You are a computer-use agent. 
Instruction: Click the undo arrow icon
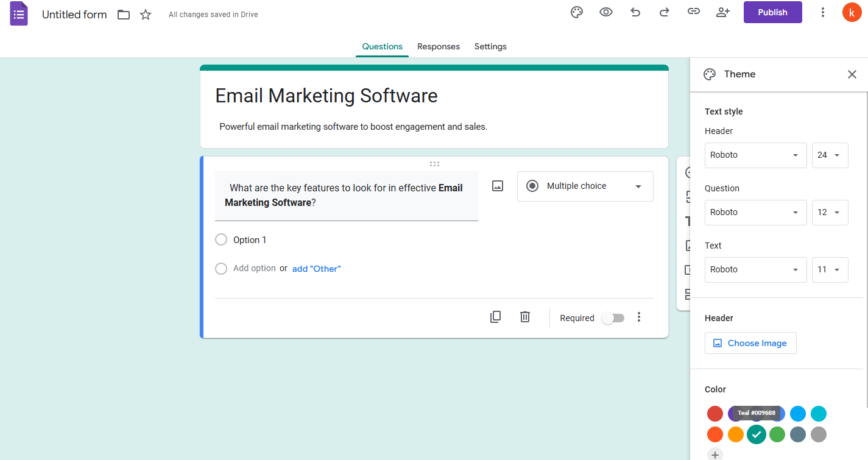pyautogui.click(x=635, y=12)
